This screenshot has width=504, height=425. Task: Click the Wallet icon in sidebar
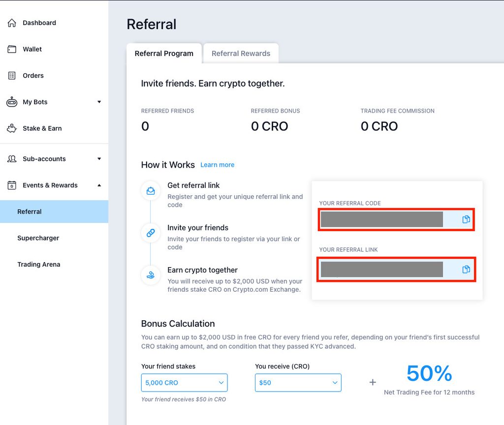pos(12,49)
